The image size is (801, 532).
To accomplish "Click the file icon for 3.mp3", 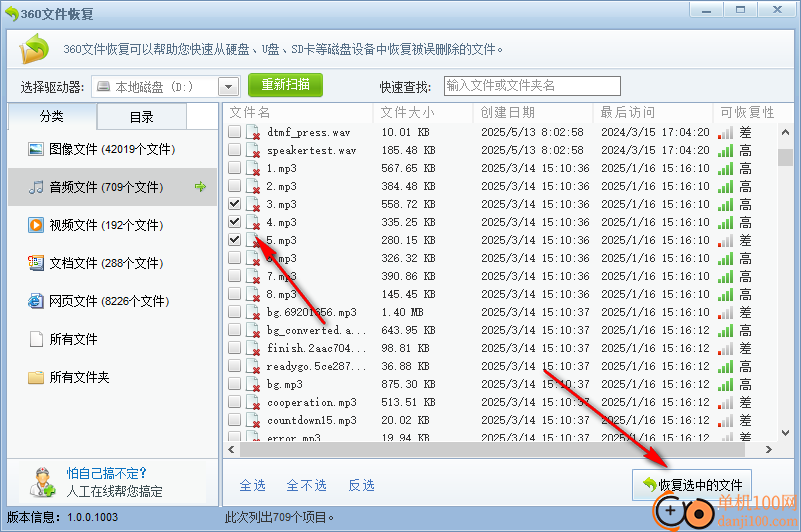I will (x=253, y=204).
